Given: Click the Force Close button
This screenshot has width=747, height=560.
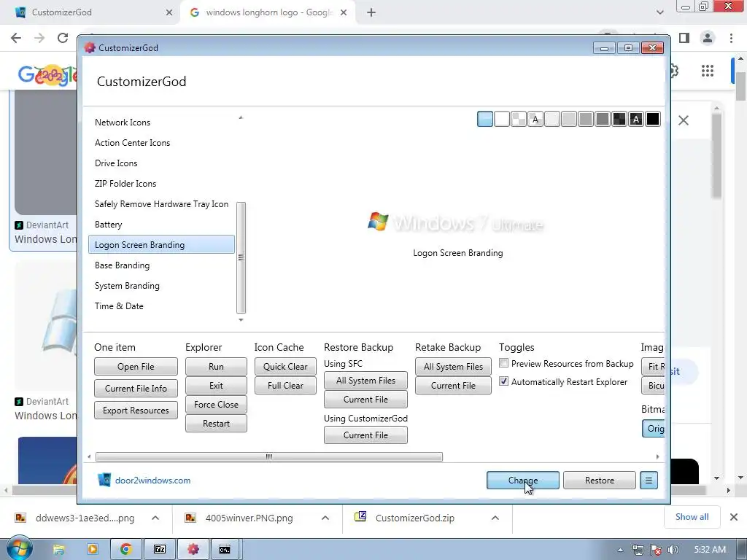Looking at the screenshot, I should point(216,404).
